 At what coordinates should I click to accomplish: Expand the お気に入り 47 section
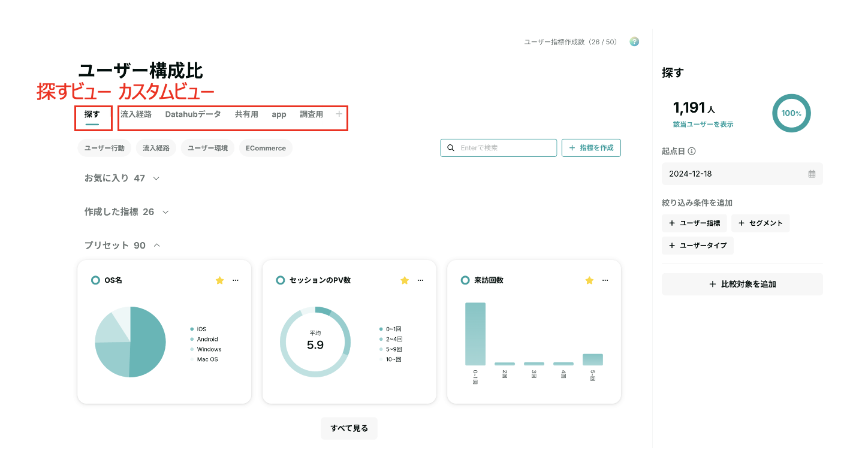click(x=122, y=178)
